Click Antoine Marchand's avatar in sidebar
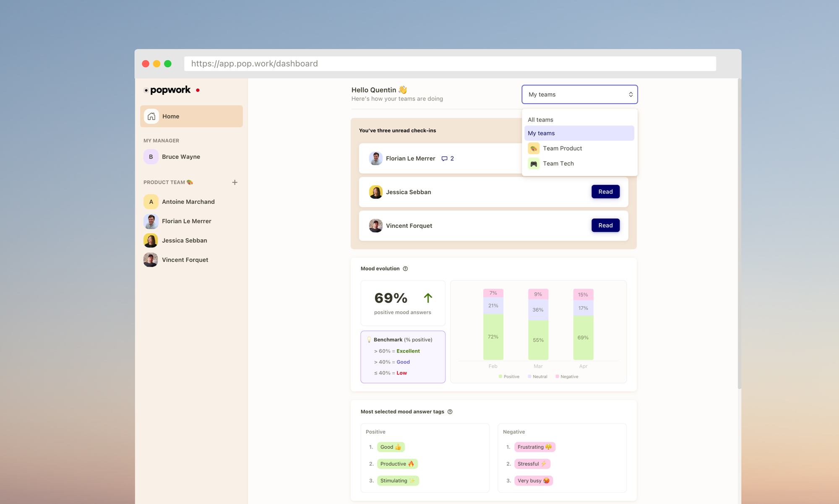This screenshot has width=839, height=504. [151, 202]
